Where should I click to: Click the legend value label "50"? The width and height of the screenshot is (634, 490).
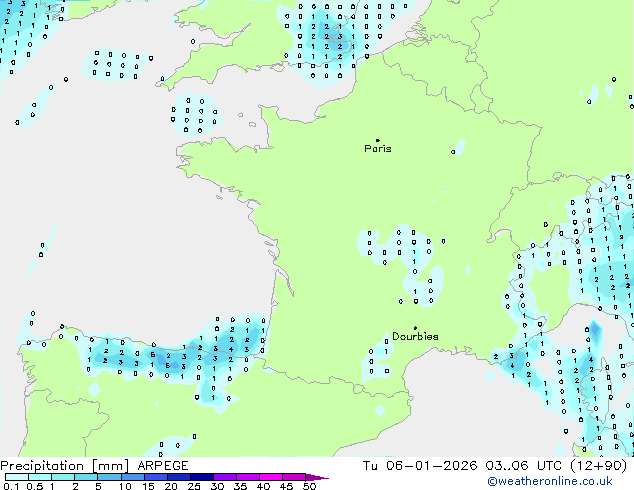coord(309,486)
